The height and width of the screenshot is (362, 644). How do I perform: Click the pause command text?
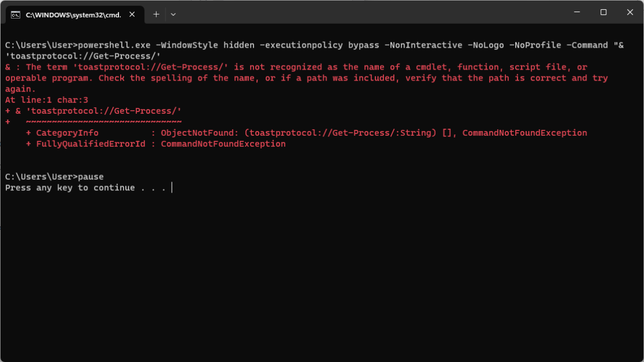click(x=92, y=176)
